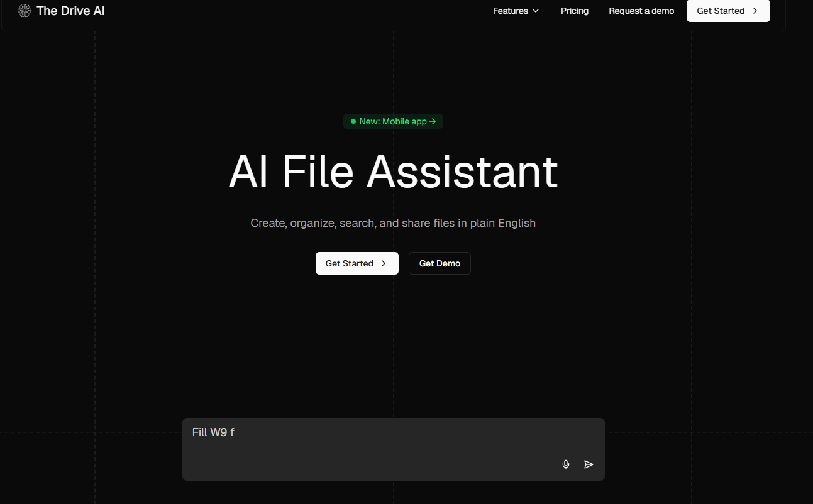Click the AI File Assistant headline
The width and height of the screenshot is (813, 504).
(393, 171)
